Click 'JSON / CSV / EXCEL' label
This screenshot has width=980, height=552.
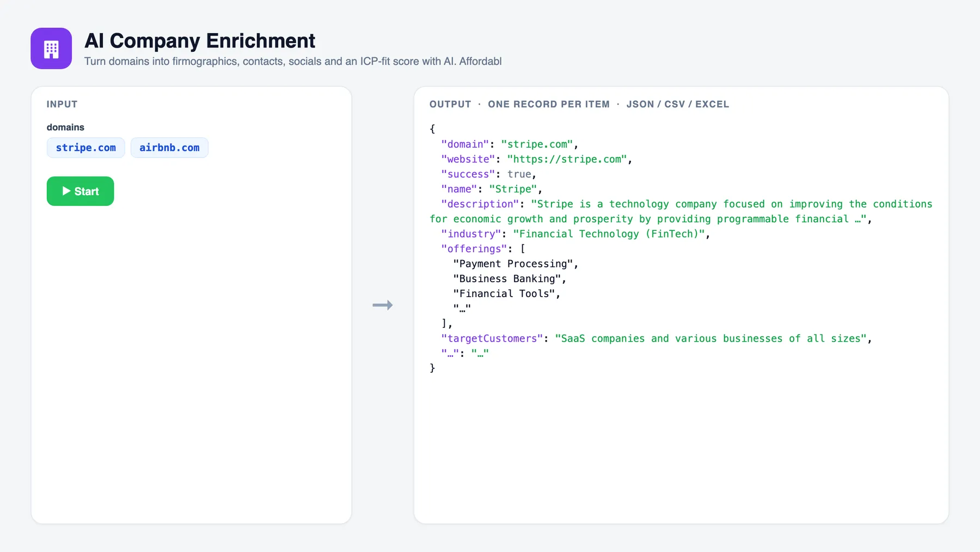coord(678,104)
